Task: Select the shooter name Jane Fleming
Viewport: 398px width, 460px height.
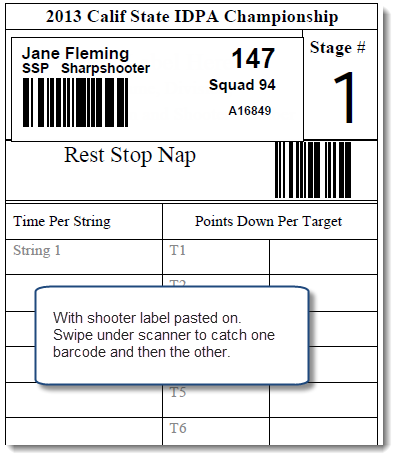Action: 75,53
